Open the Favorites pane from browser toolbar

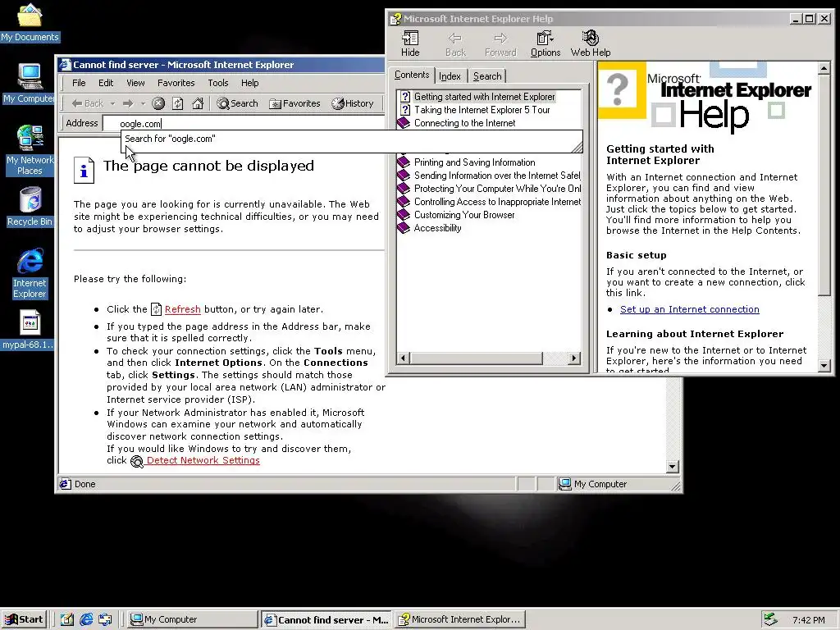pos(294,103)
